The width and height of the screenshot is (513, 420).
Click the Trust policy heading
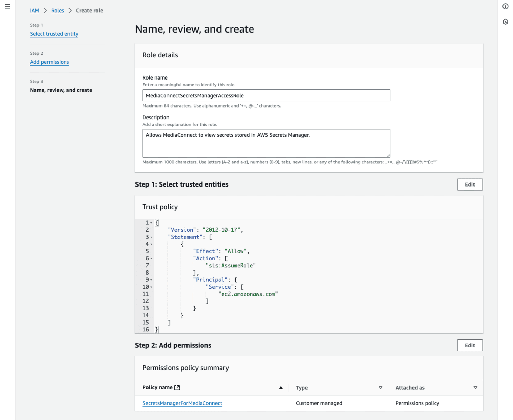[x=160, y=207]
